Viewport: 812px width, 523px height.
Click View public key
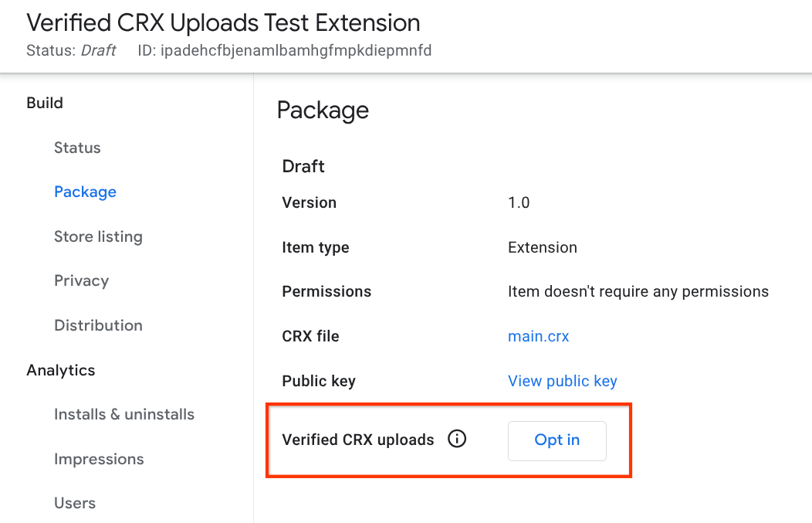coord(563,381)
